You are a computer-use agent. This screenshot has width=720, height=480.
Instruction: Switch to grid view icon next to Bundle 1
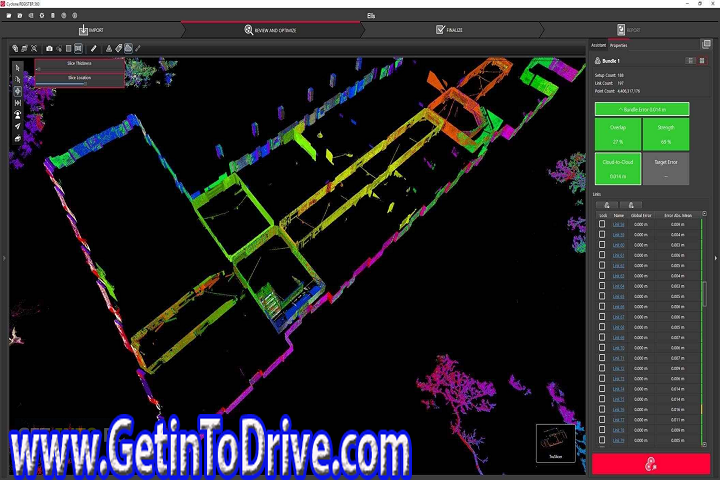tap(702, 61)
